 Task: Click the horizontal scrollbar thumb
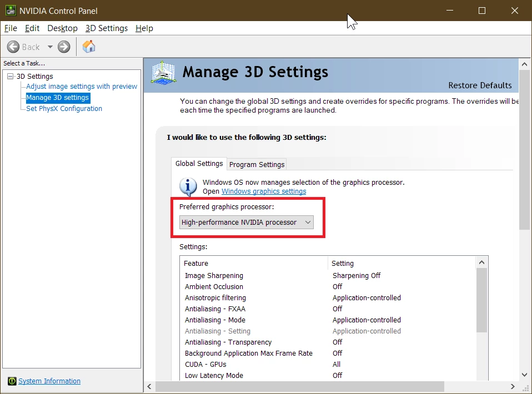tap(300, 387)
